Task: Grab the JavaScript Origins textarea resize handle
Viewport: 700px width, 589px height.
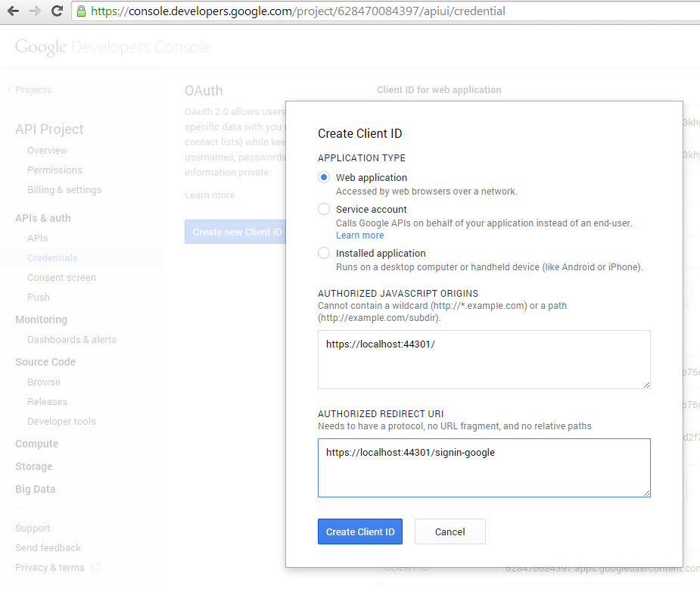Action: tap(646, 385)
